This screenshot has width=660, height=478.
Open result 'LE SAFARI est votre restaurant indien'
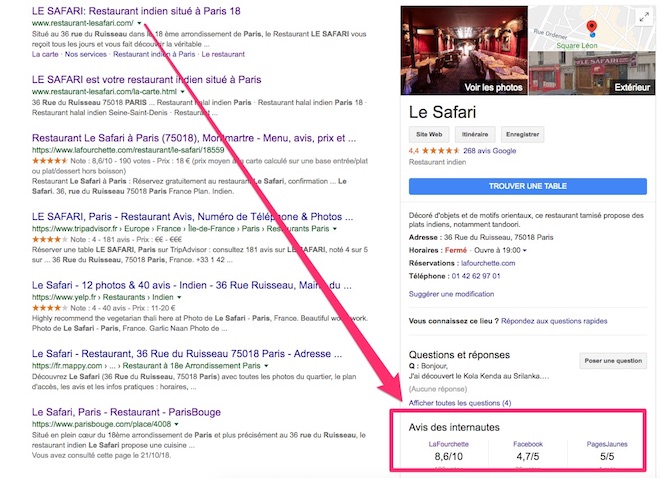click(146, 80)
